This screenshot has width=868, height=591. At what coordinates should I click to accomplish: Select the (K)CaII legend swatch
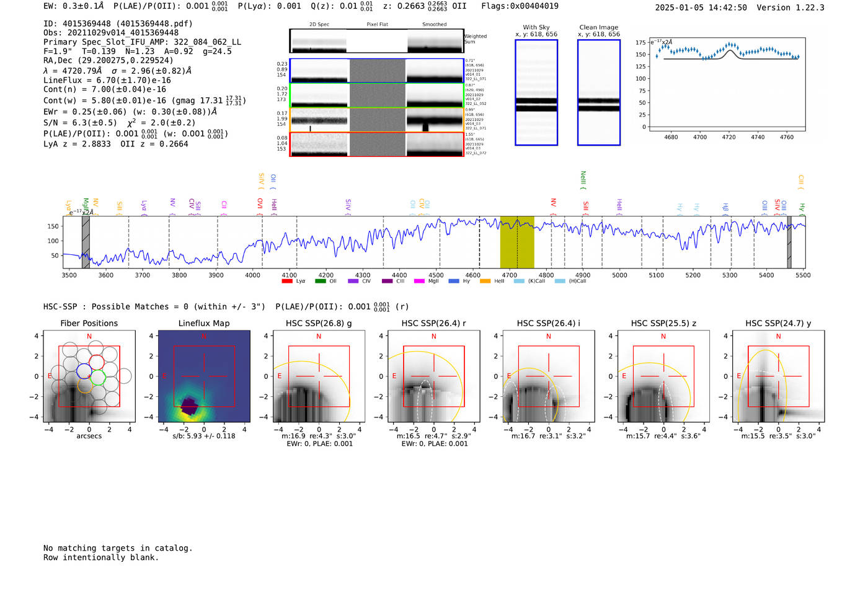tap(519, 281)
